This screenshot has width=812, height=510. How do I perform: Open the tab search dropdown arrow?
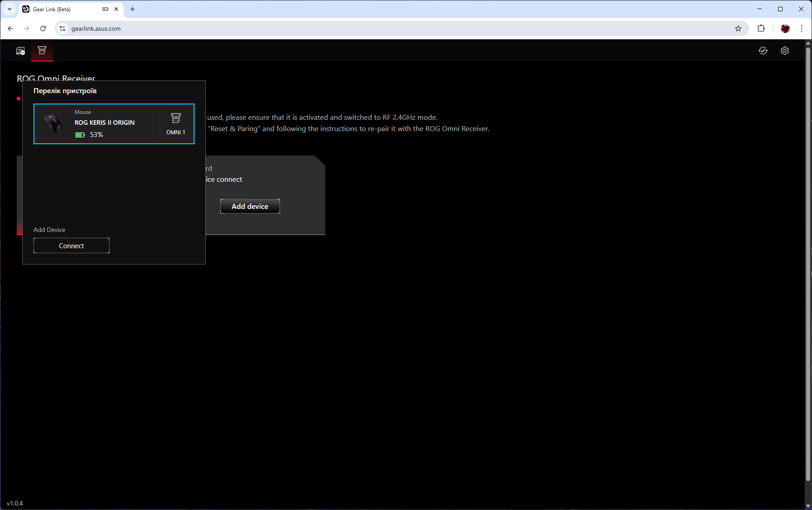9,9
